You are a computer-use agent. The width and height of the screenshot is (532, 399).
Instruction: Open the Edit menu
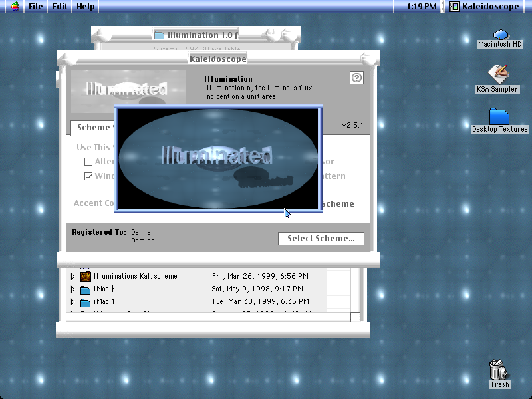60,7
